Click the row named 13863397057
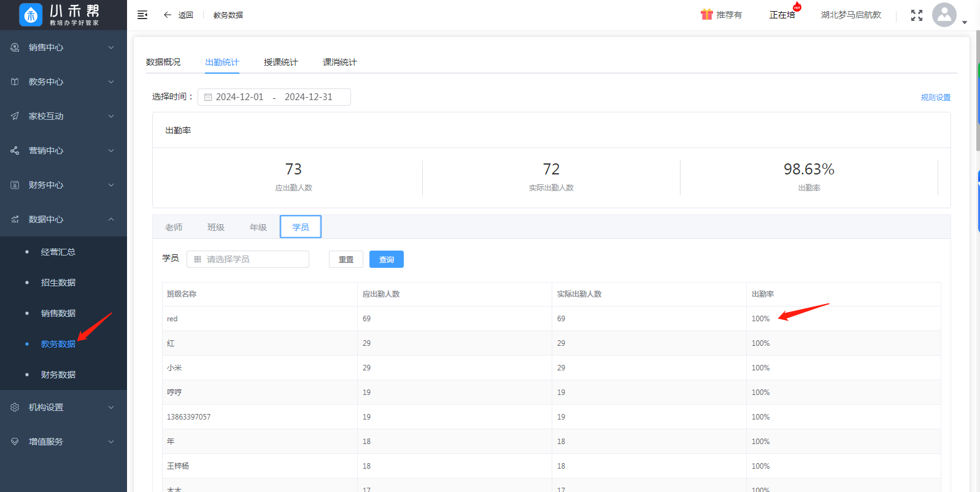This screenshot has width=980, height=492. coord(552,417)
